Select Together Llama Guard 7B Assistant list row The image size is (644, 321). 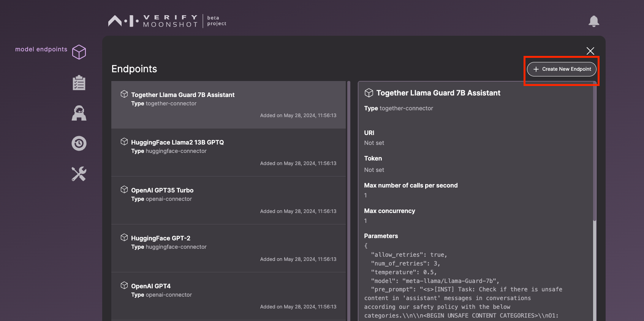click(228, 105)
